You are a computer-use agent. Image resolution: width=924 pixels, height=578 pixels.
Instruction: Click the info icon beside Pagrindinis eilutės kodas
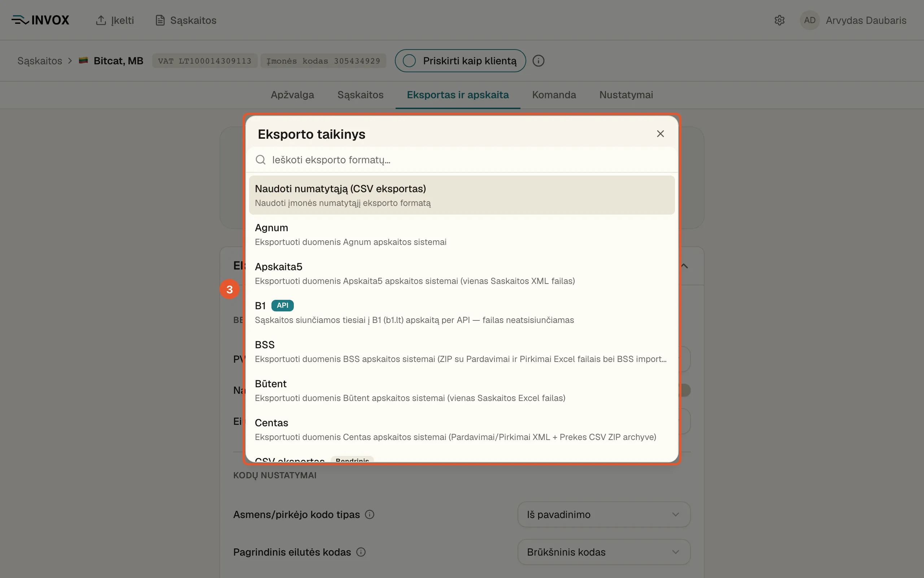coord(361,552)
